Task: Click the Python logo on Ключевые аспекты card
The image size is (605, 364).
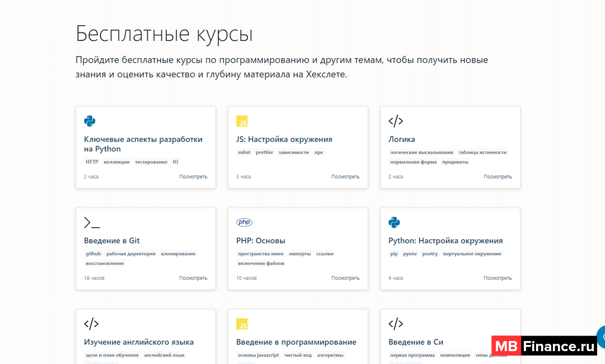Action: pos(90,121)
